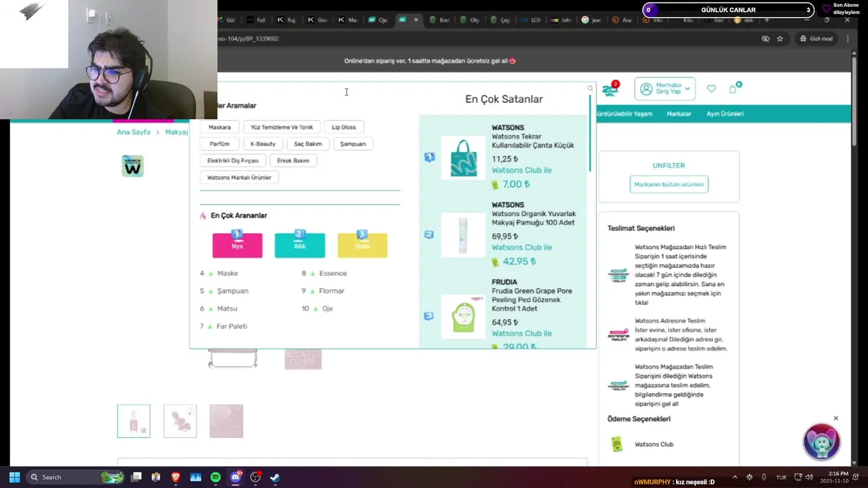The image size is (868, 488).
Task: Click the bestsellers panel scrollbar
Action: pyautogui.click(x=590, y=132)
